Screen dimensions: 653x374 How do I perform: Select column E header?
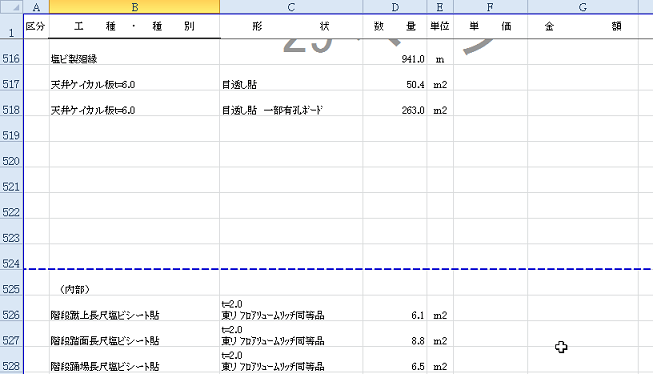coord(440,7)
